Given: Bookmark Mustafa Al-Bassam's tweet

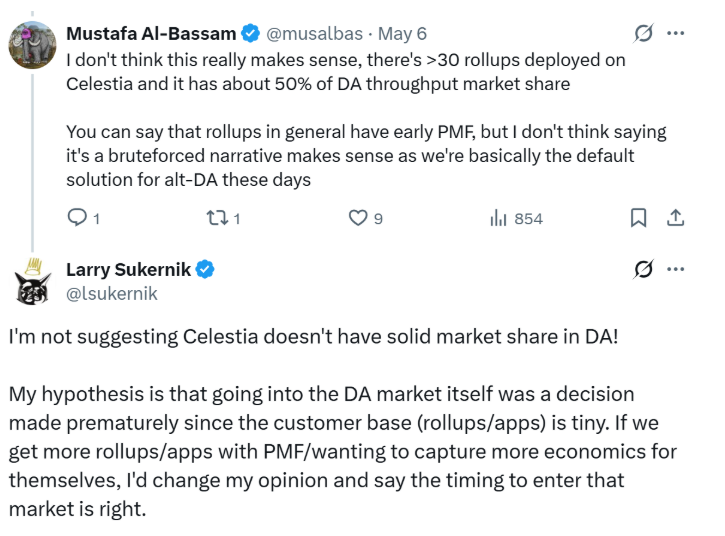Looking at the screenshot, I should click(x=638, y=217).
